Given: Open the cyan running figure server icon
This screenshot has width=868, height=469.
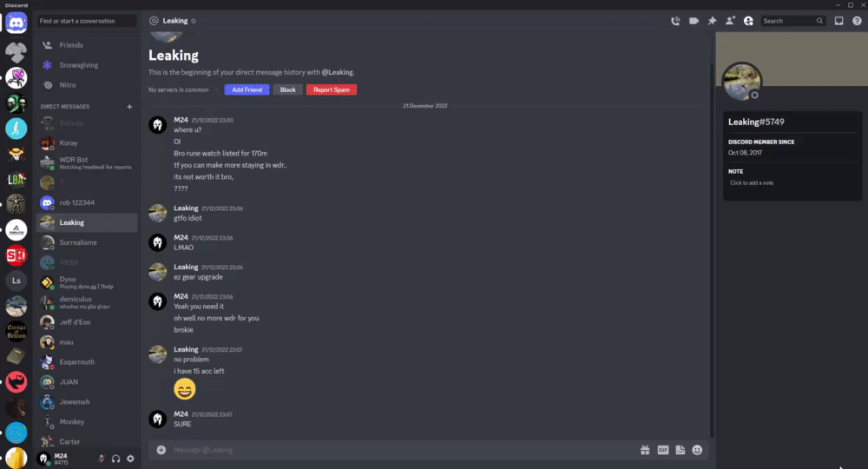Looking at the screenshot, I should click(x=16, y=129).
